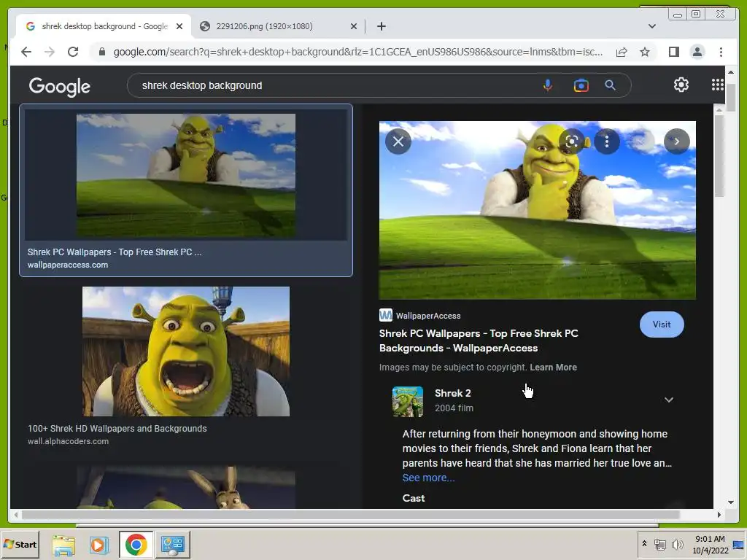Close the 2291206.png tab
Image resolution: width=747 pixels, height=560 pixels.
pos(354,26)
